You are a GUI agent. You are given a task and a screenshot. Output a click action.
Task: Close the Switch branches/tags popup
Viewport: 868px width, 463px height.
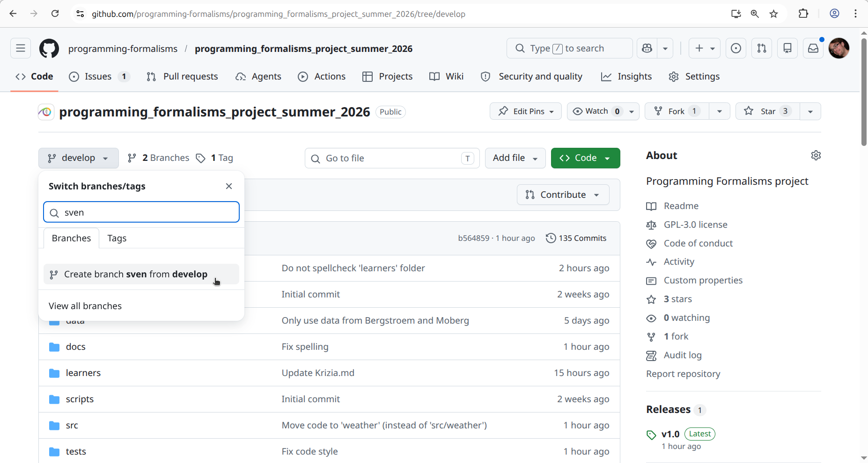pyautogui.click(x=229, y=186)
